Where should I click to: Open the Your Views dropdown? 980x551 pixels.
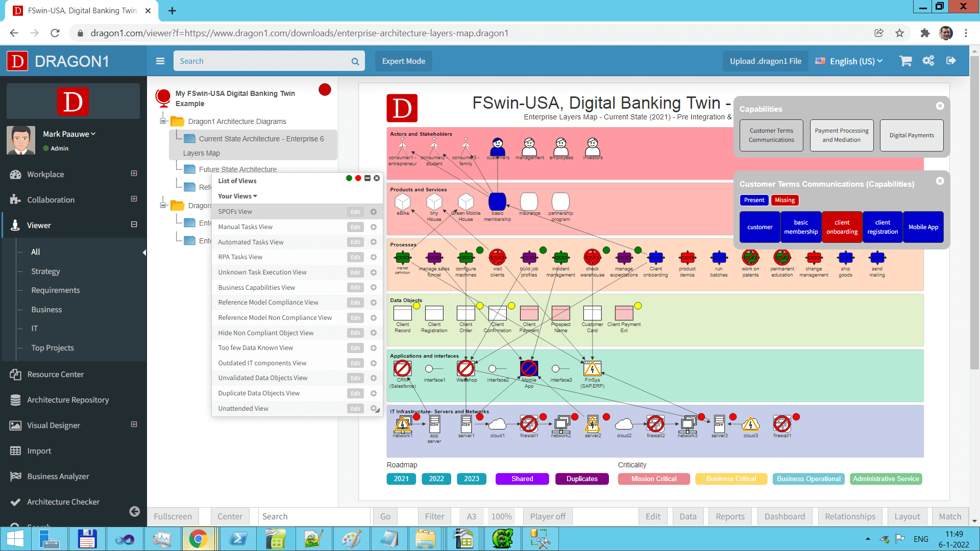click(x=237, y=196)
